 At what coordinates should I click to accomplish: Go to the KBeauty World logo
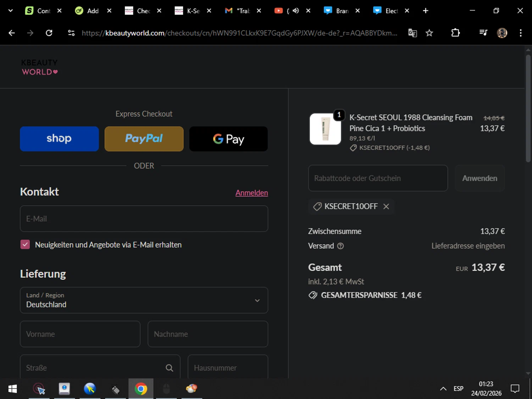point(39,67)
